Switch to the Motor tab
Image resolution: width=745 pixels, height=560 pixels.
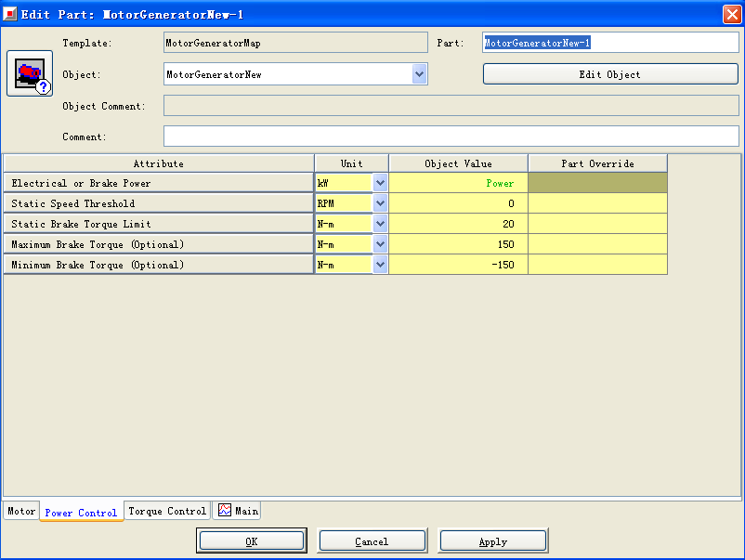[21, 511]
